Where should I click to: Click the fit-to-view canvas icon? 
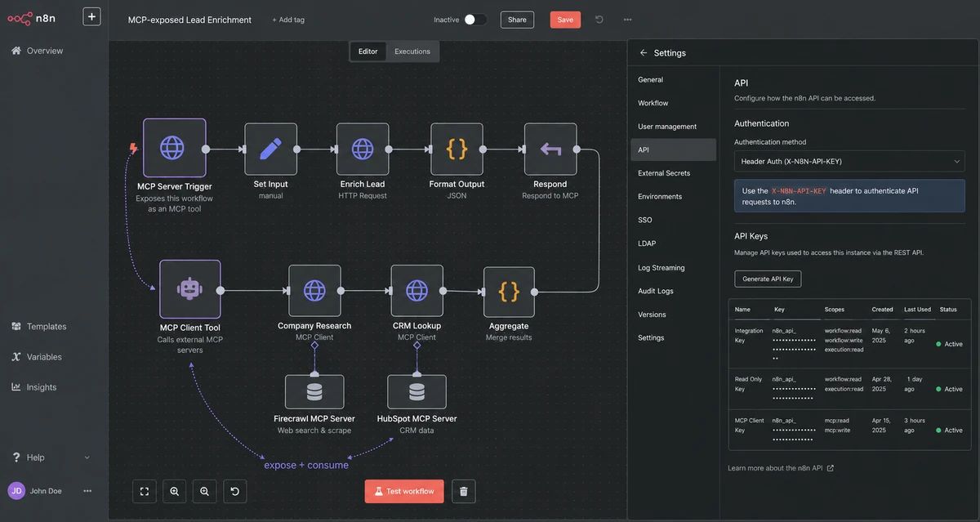click(145, 491)
